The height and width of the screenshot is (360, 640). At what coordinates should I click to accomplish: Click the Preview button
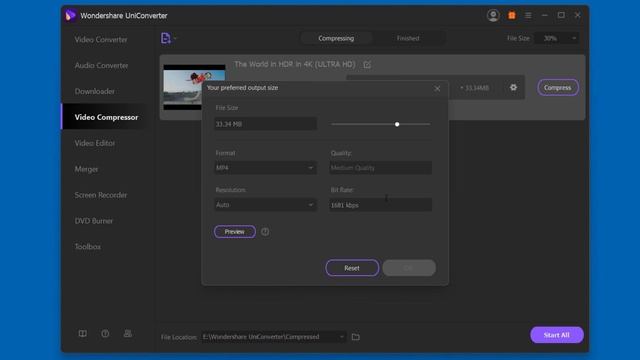tap(235, 232)
